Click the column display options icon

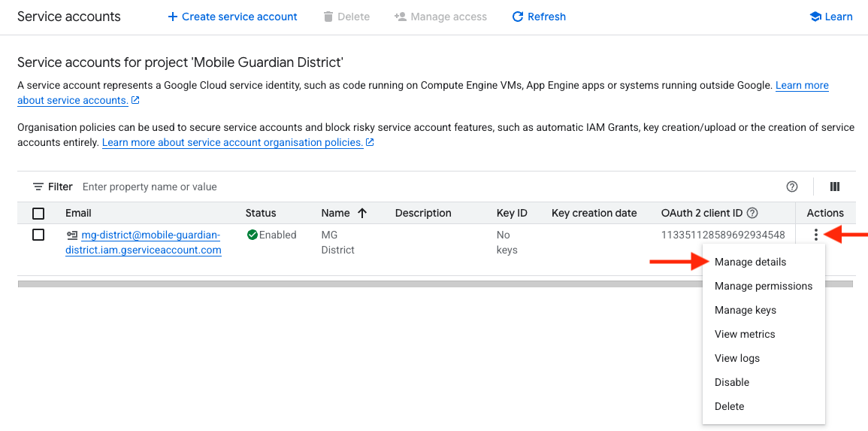pos(834,187)
